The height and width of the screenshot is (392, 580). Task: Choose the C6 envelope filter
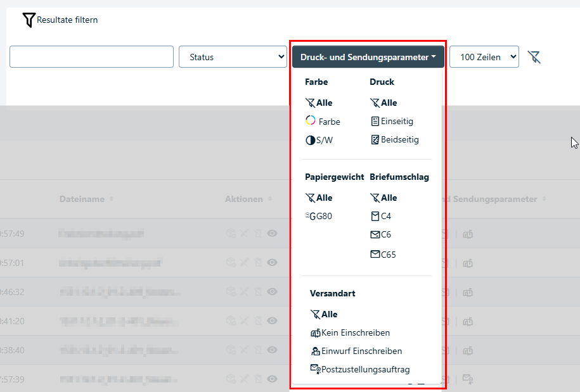point(380,234)
